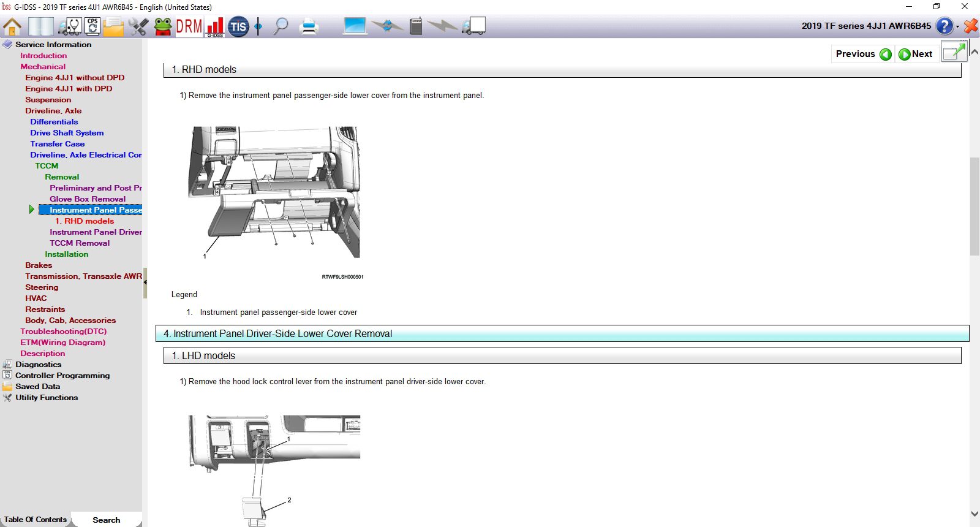Click the Home house icon
The image size is (980, 527).
click(12, 26)
